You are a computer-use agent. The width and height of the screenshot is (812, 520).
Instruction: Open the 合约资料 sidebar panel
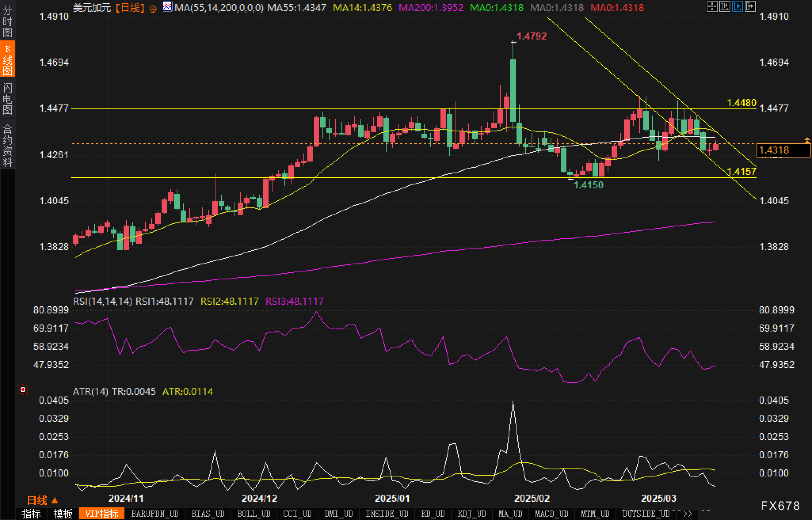[x=8, y=145]
